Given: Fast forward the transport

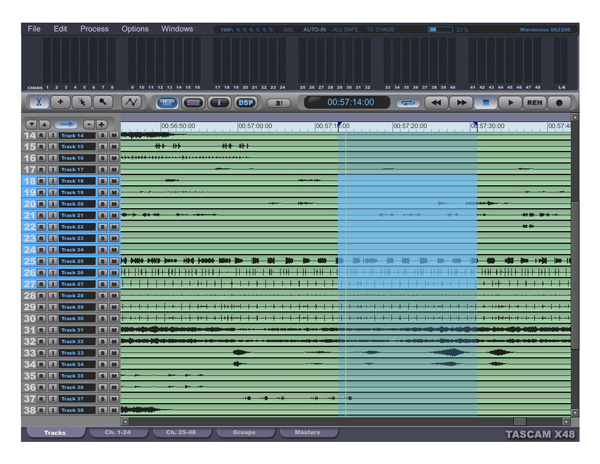Looking at the screenshot, I should [x=461, y=103].
